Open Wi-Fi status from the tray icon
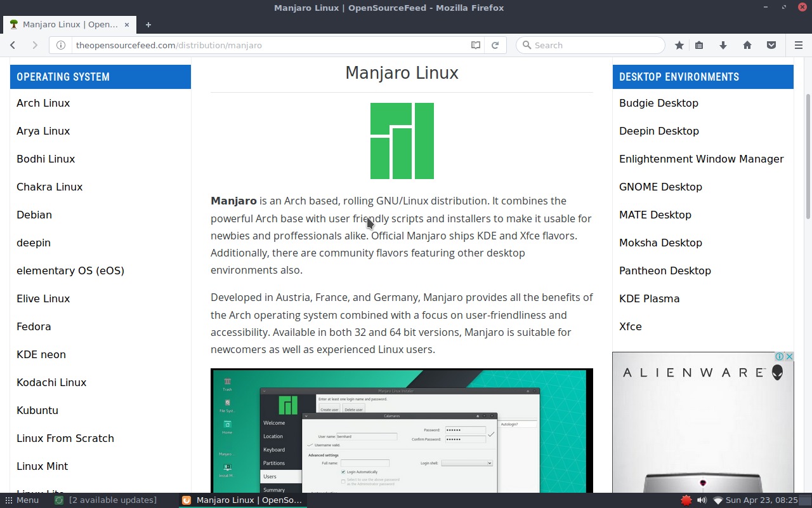Viewport: 812px width, 508px height. coord(719,500)
